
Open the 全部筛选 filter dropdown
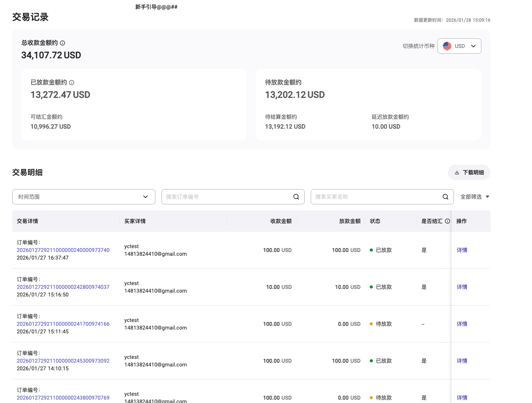coord(474,197)
